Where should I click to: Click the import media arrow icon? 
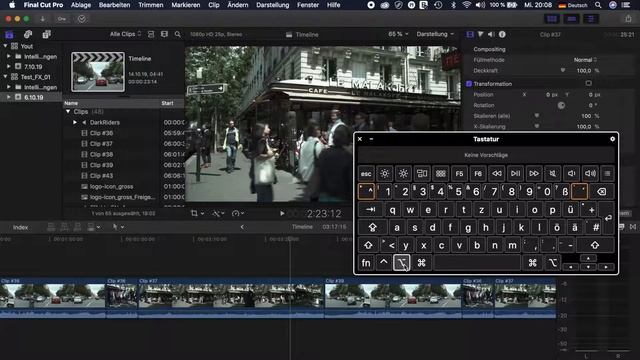[x=42, y=19]
